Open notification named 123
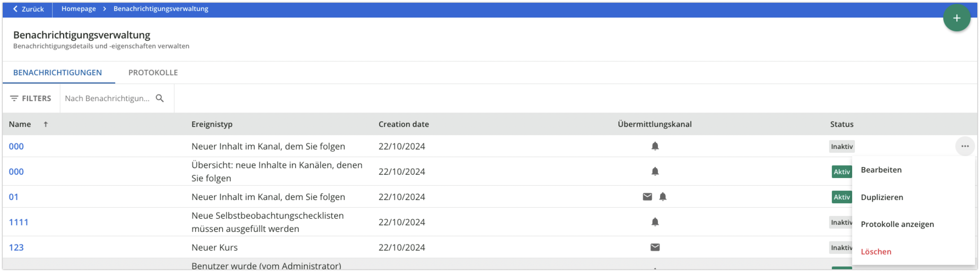Image resolution: width=980 pixels, height=272 pixels. tap(16, 248)
